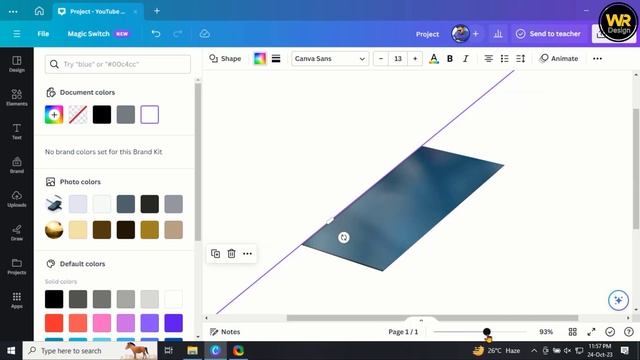Viewport: 640px width, 360px height.
Task: Open the border style lines icon
Action: point(276,58)
